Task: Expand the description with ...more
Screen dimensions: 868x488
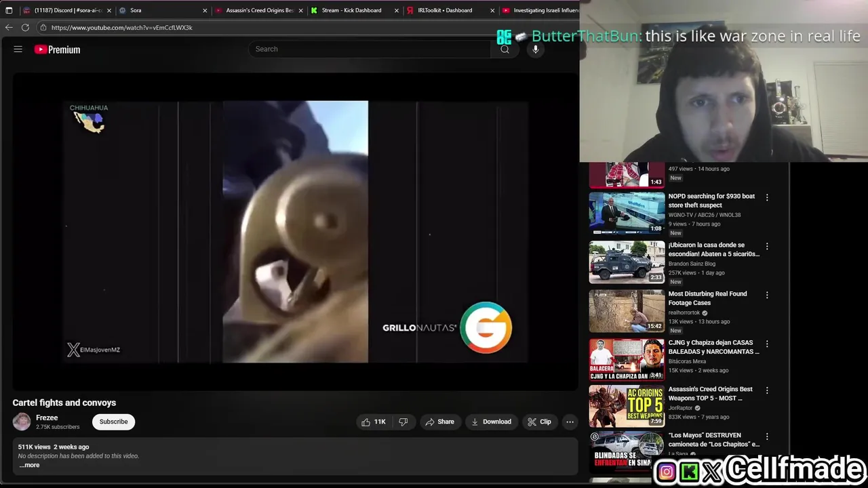Action: pos(29,465)
